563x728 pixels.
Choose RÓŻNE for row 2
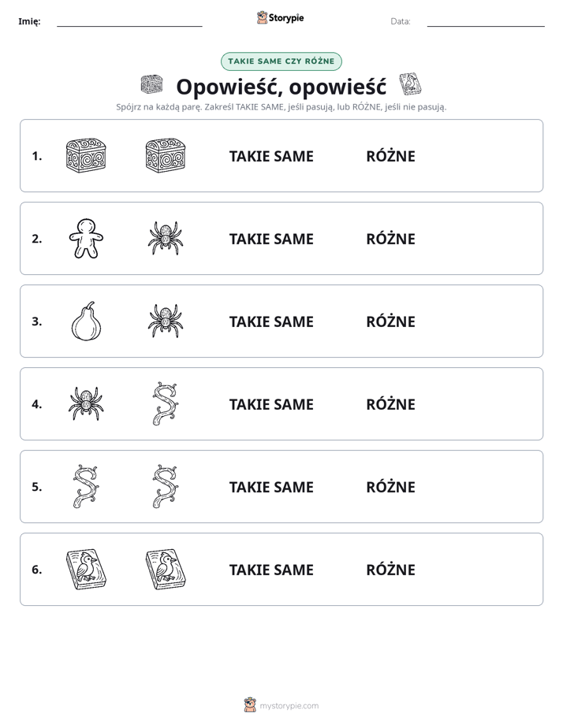pos(390,239)
